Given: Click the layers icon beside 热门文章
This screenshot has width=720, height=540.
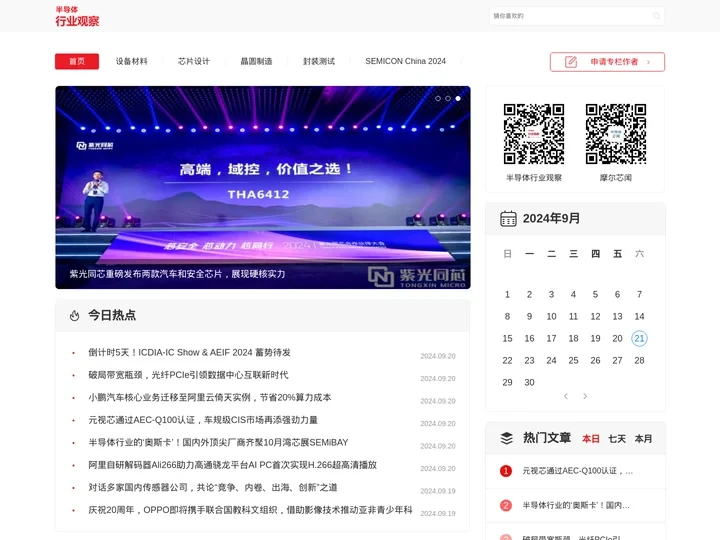Looking at the screenshot, I should (506, 438).
